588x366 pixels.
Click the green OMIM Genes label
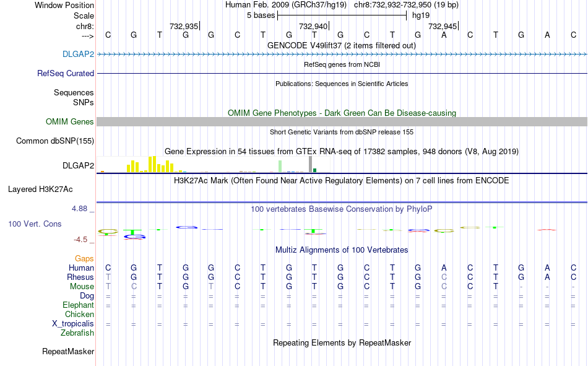pyautogui.click(x=69, y=121)
